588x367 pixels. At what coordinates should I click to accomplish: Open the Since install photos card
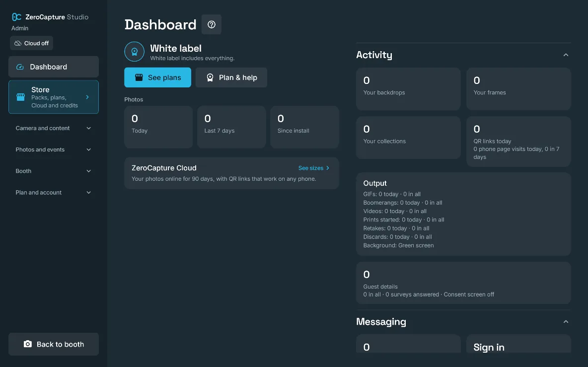pos(304,127)
